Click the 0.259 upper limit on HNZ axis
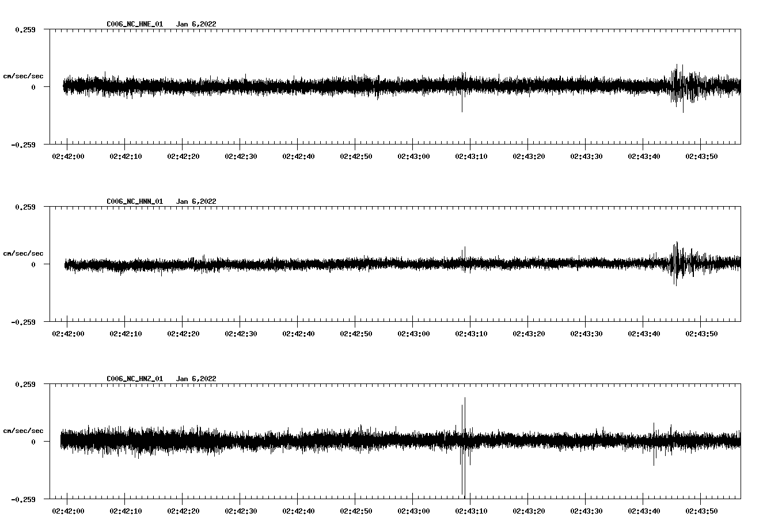The image size is (782, 532). (x=25, y=384)
